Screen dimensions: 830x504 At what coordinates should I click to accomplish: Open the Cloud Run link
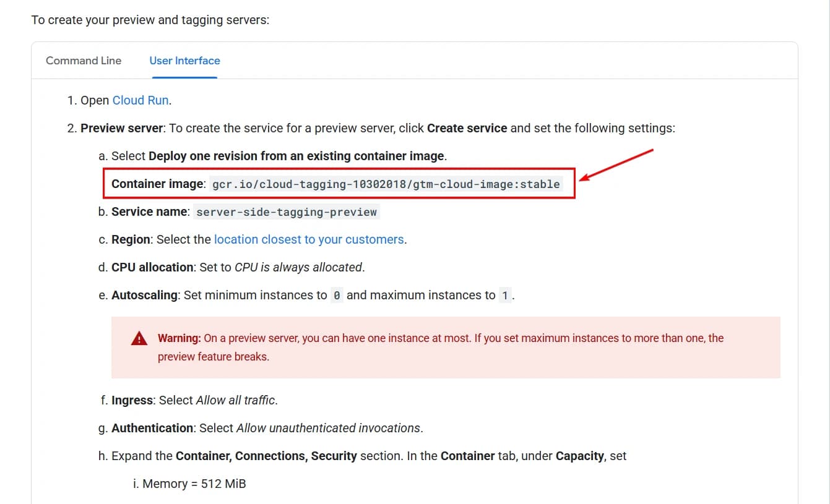point(139,100)
